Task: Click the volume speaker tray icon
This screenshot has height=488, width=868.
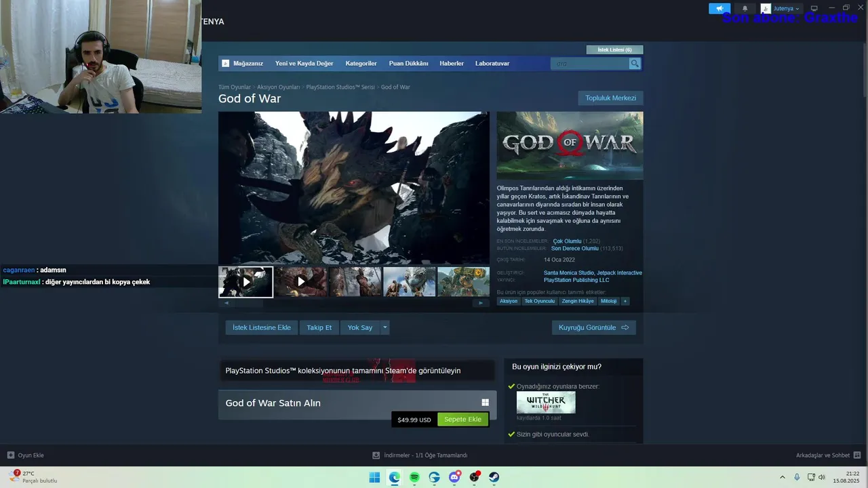Action: click(822, 477)
